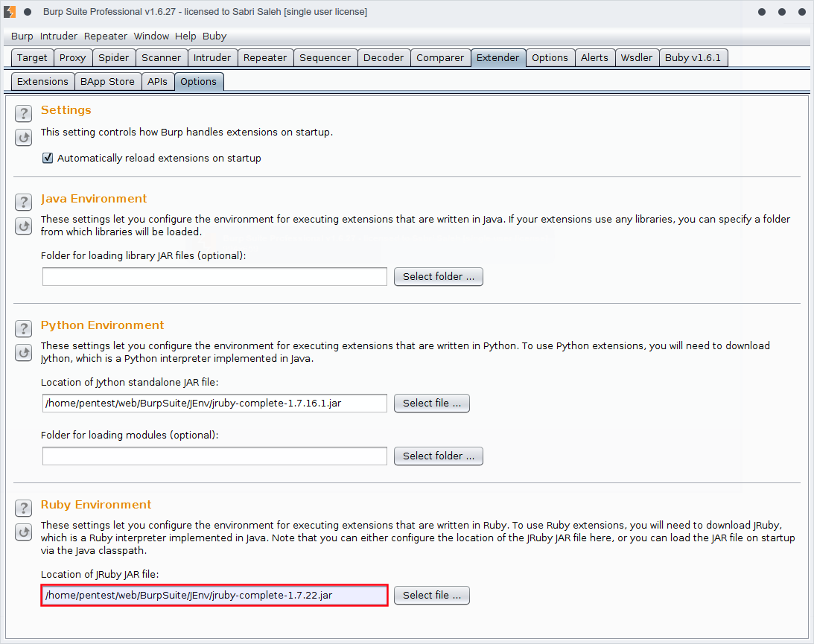Click the reset icon under Python Environment

pyautogui.click(x=24, y=352)
